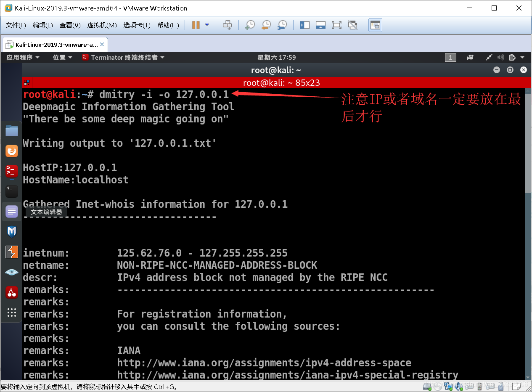
Task: Click the Terminator grid icon in red titlebar
Action: (26, 82)
